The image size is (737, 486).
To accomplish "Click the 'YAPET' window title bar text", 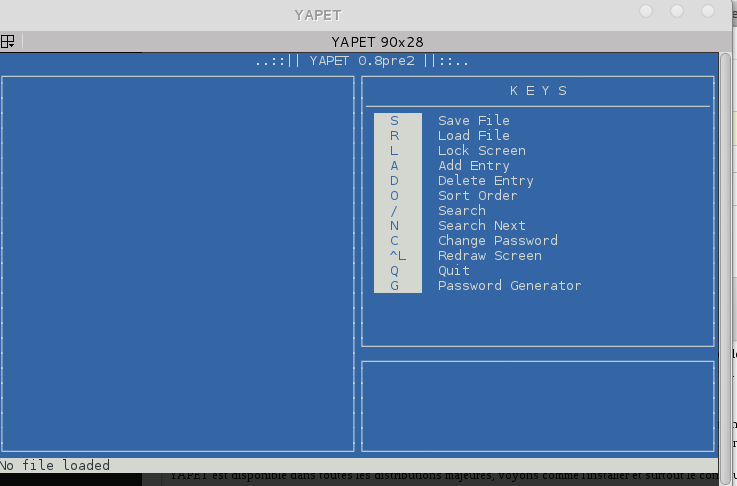I will (x=318, y=15).
